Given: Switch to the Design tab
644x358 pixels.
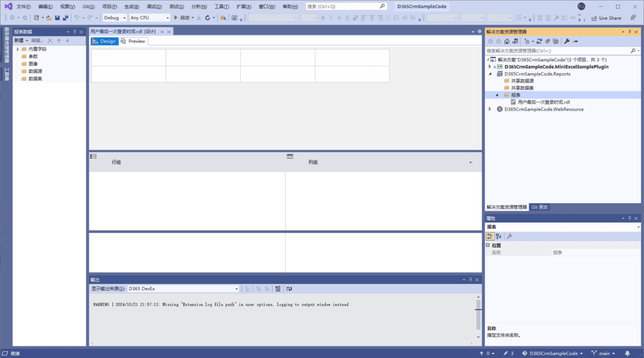Looking at the screenshot, I should click(x=104, y=41).
